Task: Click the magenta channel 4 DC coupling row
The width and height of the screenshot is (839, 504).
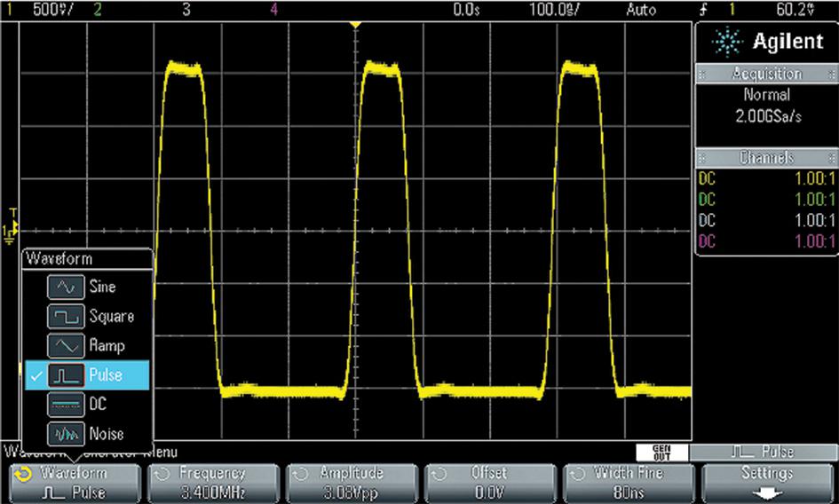Action: click(x=767, y=241)
